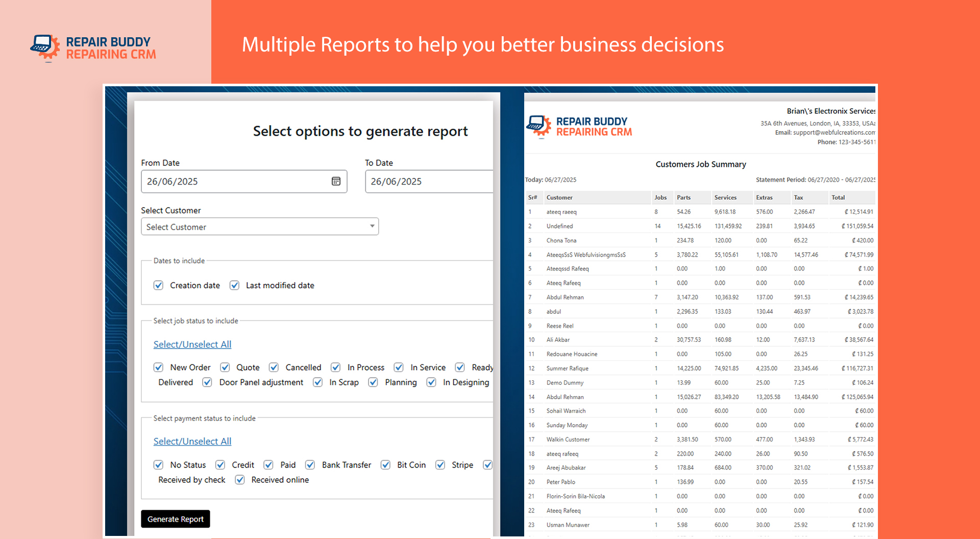Disable the Quote job status checkbox
The height and width of the screenshot is (539, 980).
pos(225,367)
